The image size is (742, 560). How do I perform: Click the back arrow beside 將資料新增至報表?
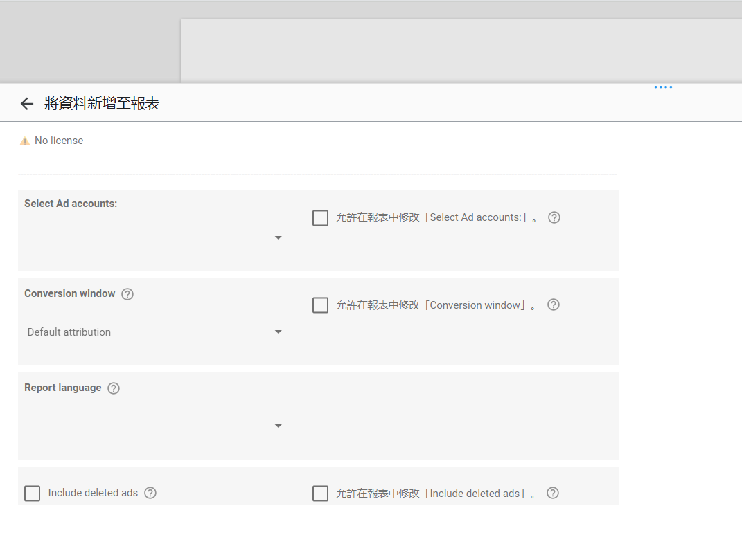click(27, 104)
